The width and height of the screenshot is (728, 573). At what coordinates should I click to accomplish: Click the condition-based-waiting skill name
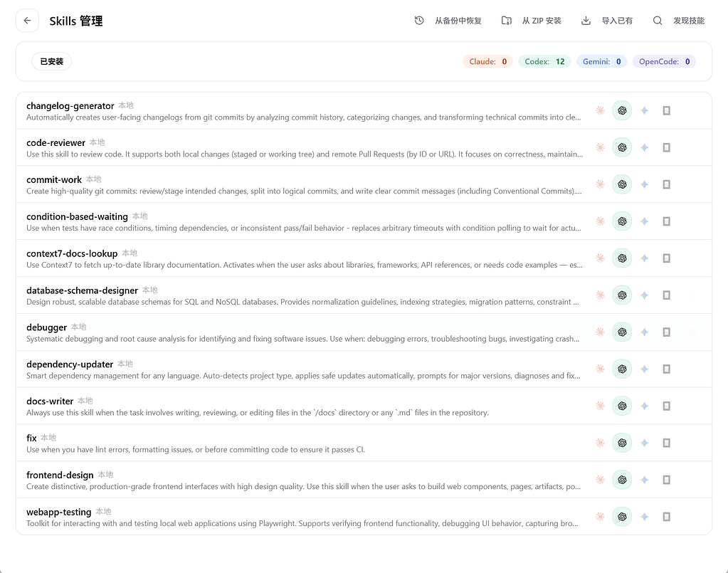(77, 216)
